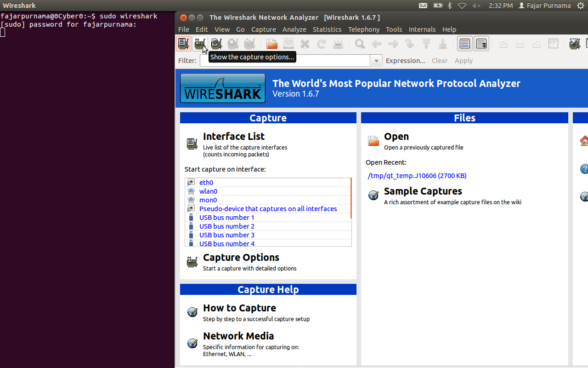This screenshot has height=368, width=588.
Task: Click the zoom in toolbar icon
Action: [503, 44]
